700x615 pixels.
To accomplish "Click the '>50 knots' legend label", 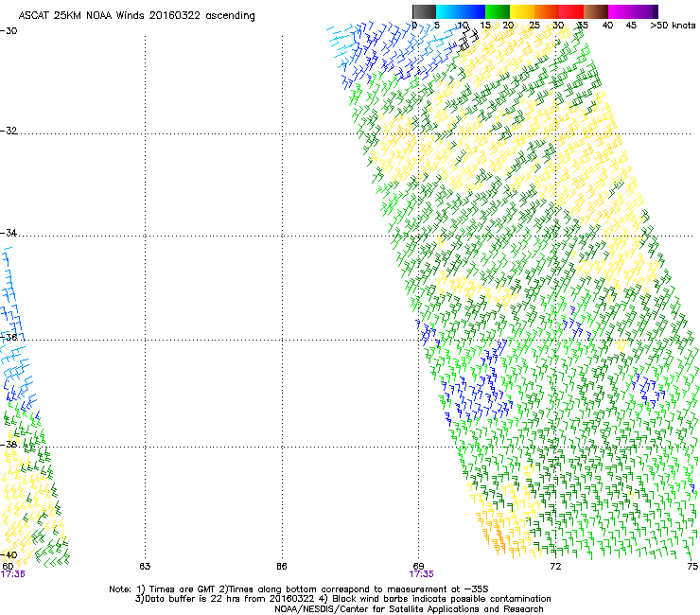I will point(673,26).
